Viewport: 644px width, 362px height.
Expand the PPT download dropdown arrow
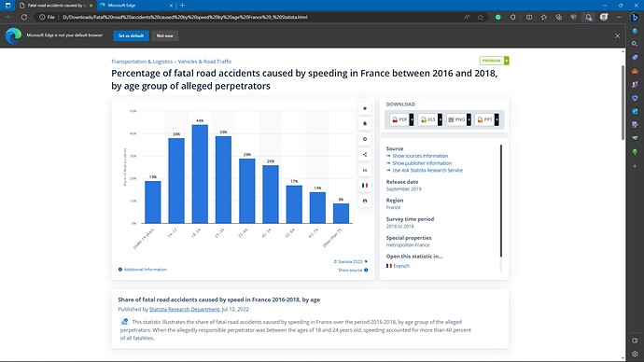pos(497,119)
